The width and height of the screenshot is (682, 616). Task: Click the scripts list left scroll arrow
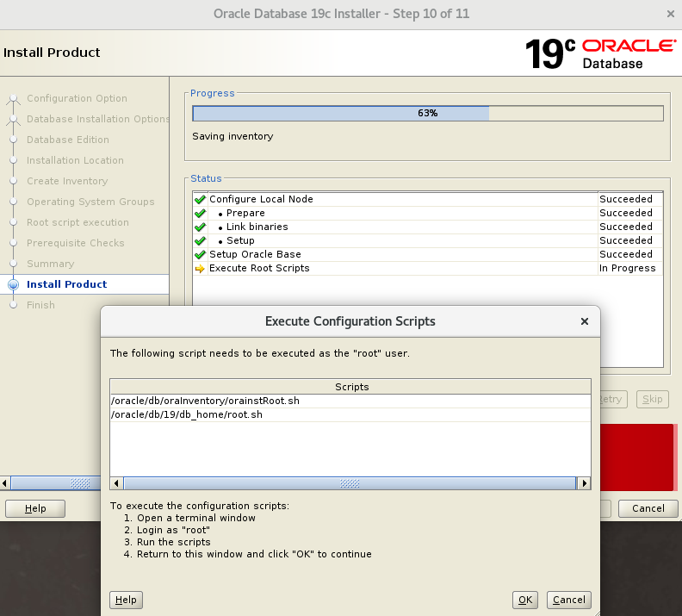tap(116, 483)
